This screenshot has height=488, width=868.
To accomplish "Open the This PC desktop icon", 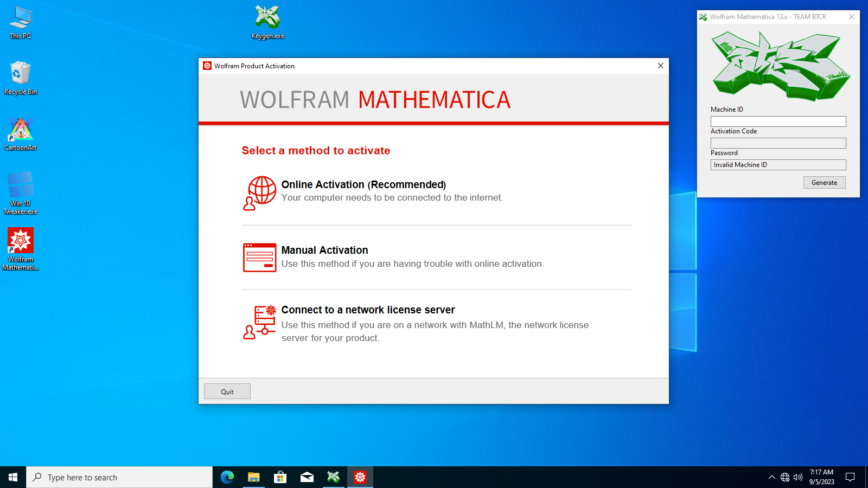I will click(x=21, y=23).
